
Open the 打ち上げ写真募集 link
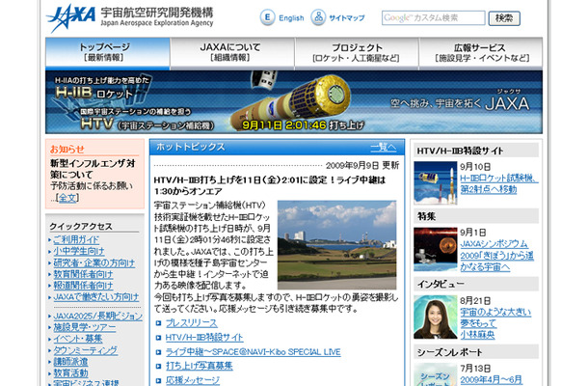pos(200,366)
